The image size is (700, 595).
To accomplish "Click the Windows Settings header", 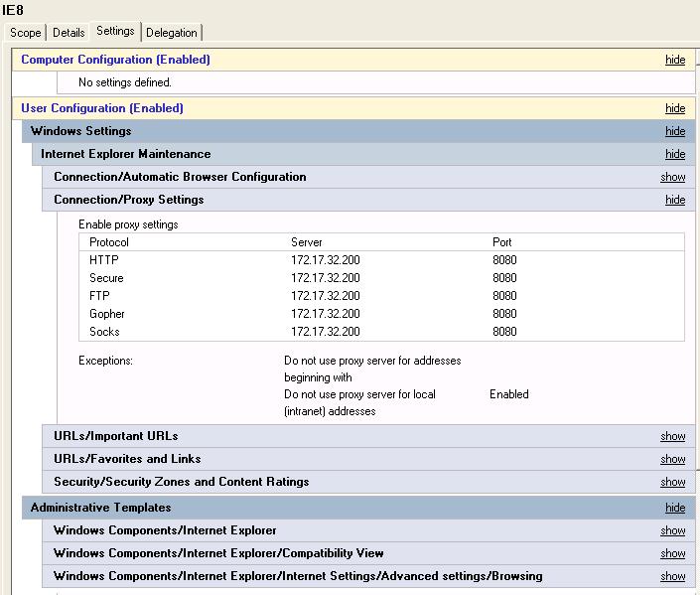I will (80, 131).
